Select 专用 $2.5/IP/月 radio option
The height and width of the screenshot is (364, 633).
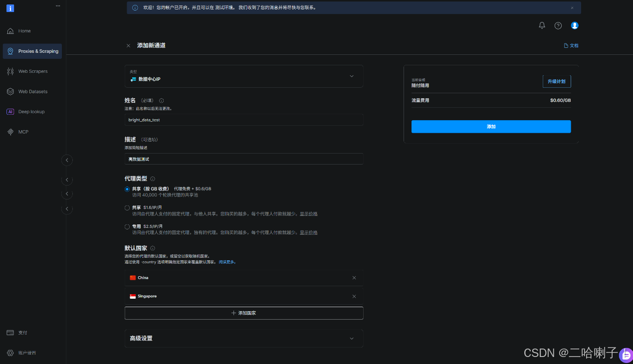click(x=127, y=226)
